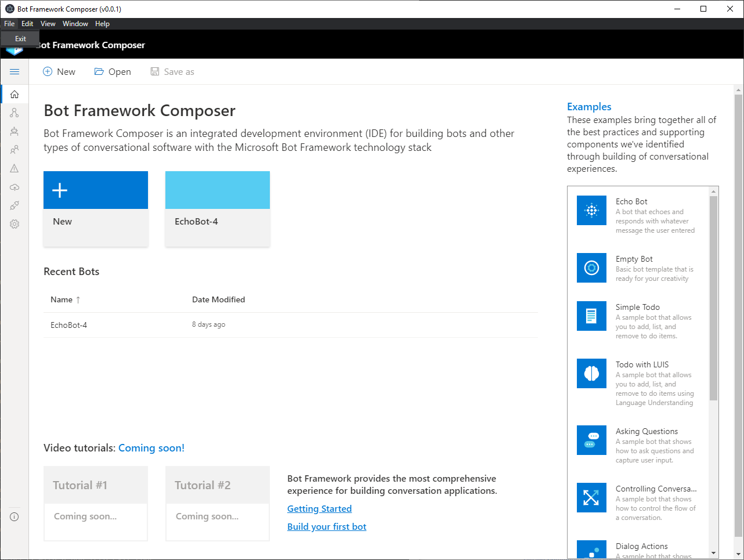Open the Build your first bot link

click(327, 526)
